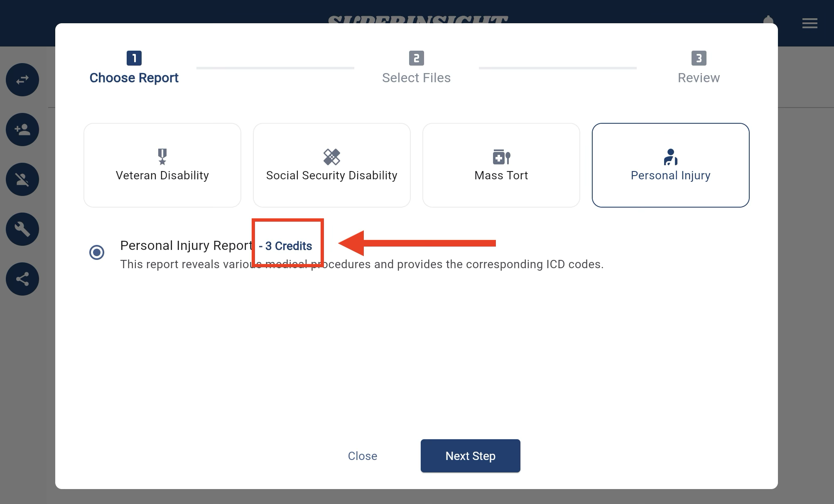Click the Close button
834x504 pixels.
click(x=363, y=456)
